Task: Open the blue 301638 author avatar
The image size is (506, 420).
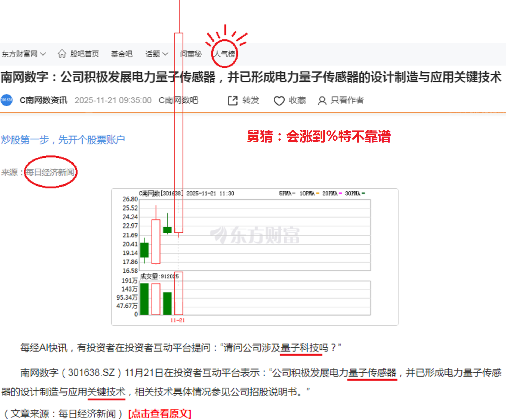Action: (7, 100)
